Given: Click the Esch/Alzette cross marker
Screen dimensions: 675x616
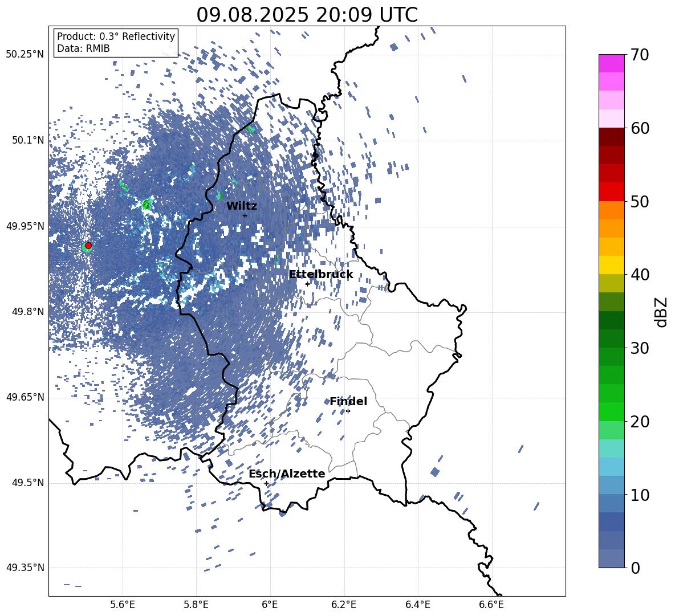Looking at the screenshot, I should pyautogui.click(x=266, y=483).
